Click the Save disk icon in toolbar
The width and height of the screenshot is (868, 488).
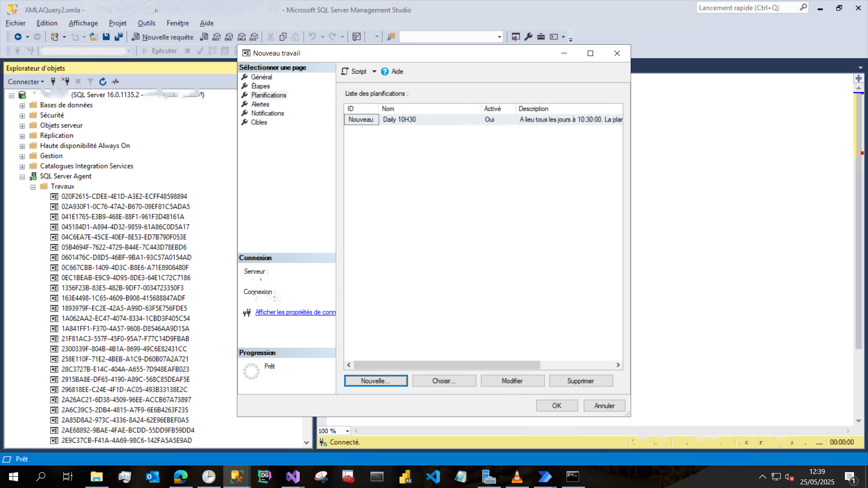(x=106, y=37)
